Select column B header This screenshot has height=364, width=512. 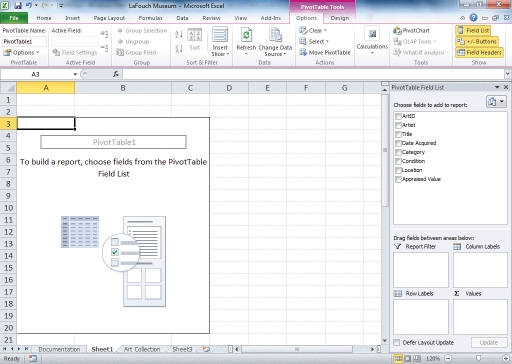(x=123, y=88)
